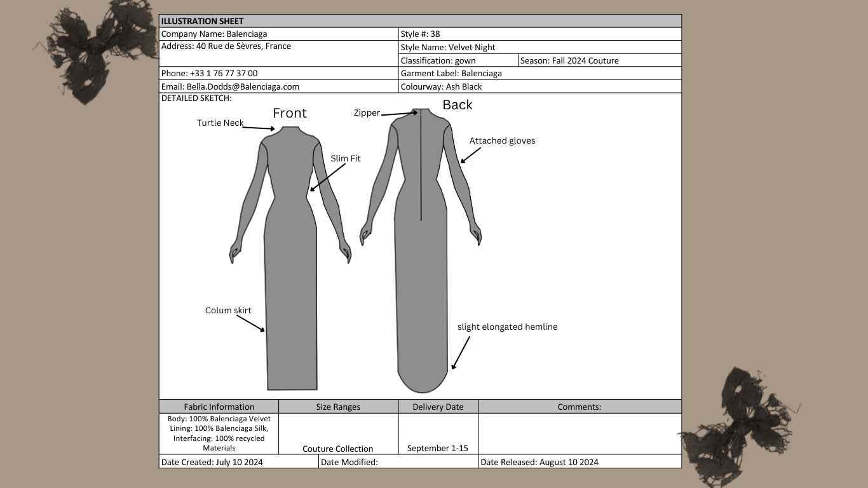Click the Fabric Information column header
The height and width of the screenshot is (488, 868).
(219, 407)
